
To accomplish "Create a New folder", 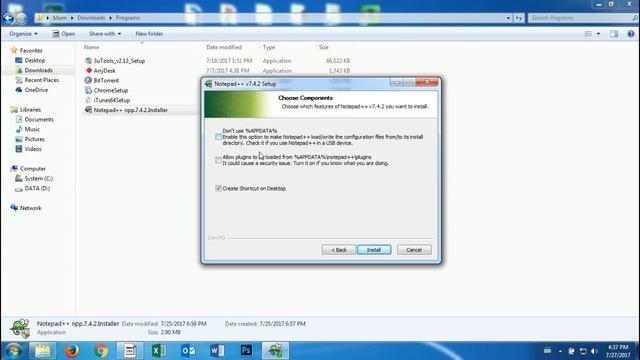I will 149,34.
